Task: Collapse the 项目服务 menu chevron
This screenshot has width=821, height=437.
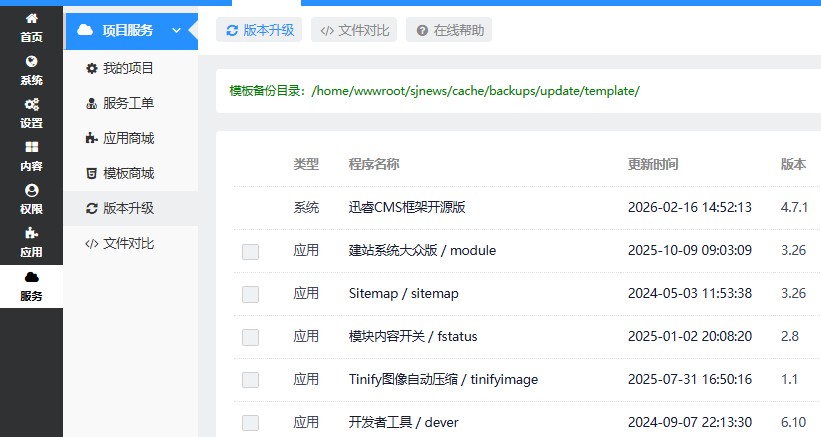Action: click(176, 30)
